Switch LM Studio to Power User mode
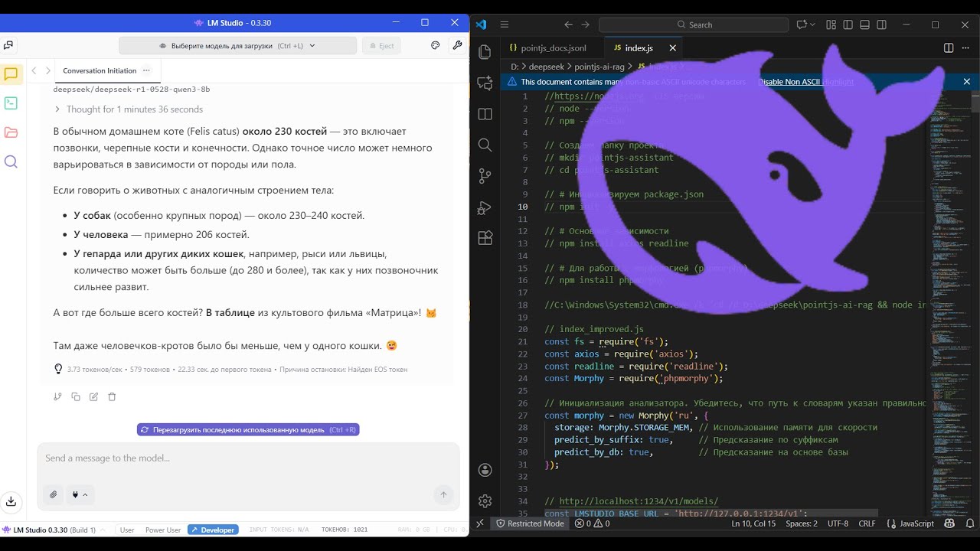980x551 pixels. pos(163,530)
